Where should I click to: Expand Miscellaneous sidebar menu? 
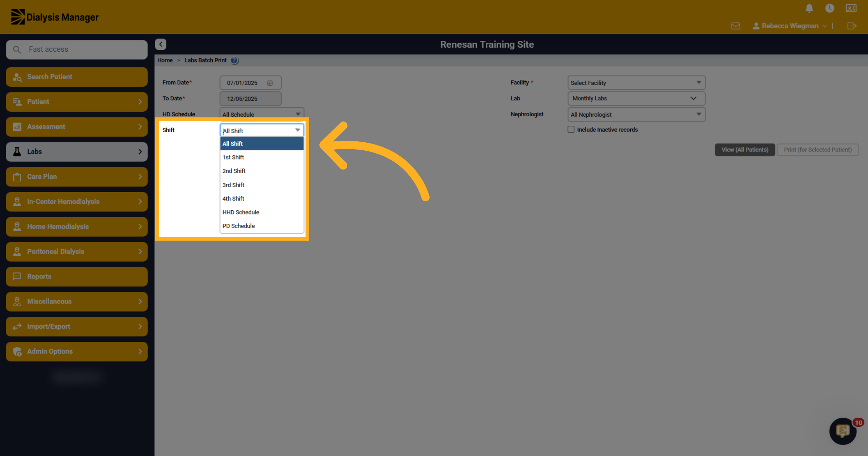pyautogui.click(x=77, y=301)
